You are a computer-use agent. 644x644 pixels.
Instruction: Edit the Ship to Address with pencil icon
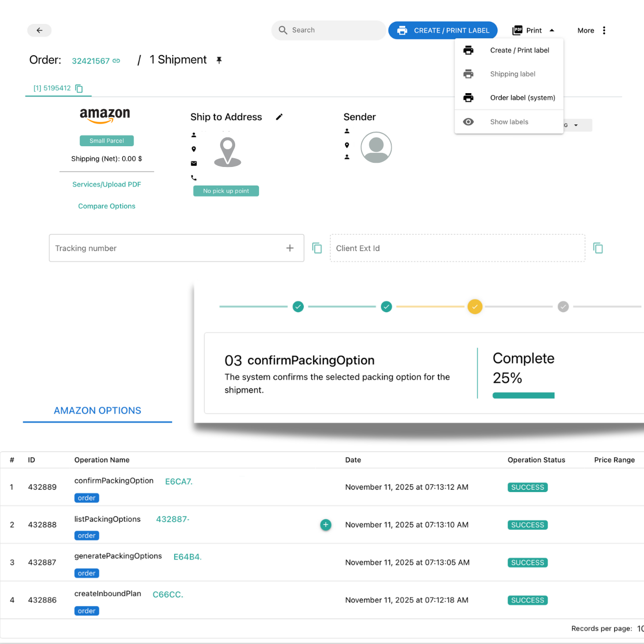click(279, 117)
